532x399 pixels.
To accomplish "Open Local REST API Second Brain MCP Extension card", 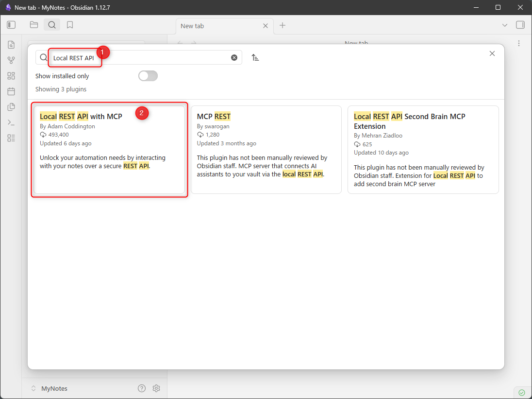I will [423, 150].
